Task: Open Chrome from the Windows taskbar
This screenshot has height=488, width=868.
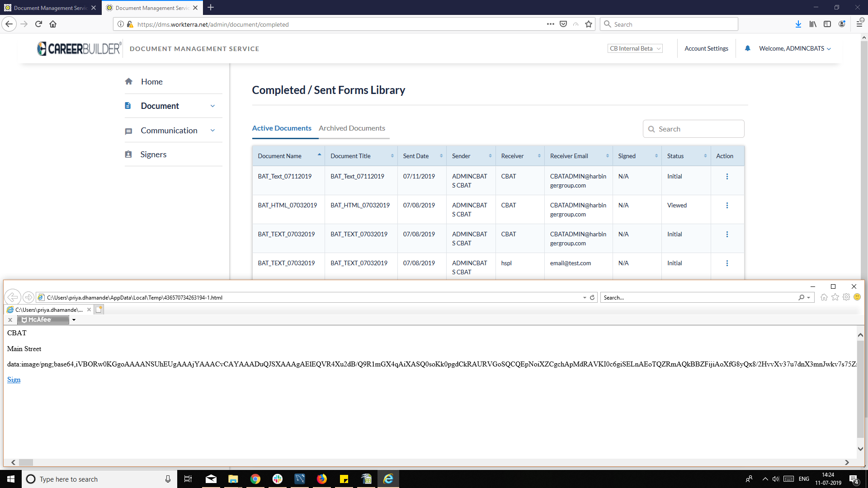Action: pos(255,479)
